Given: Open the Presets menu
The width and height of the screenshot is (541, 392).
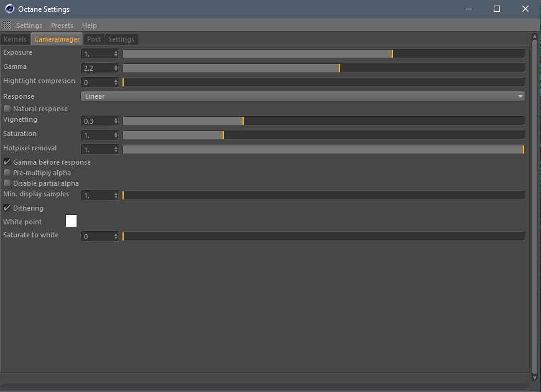Looking at the screenshot, I should click(62, 25).
